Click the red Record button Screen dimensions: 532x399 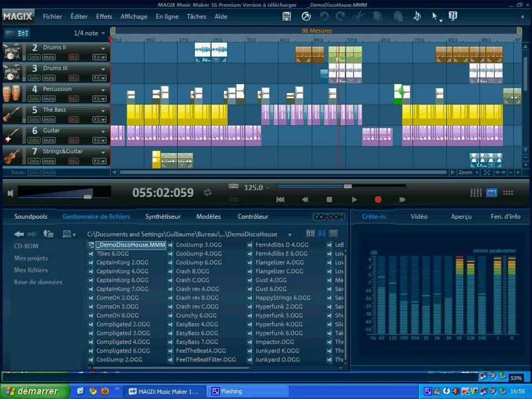pyautogui.click(x=378, y=199)
